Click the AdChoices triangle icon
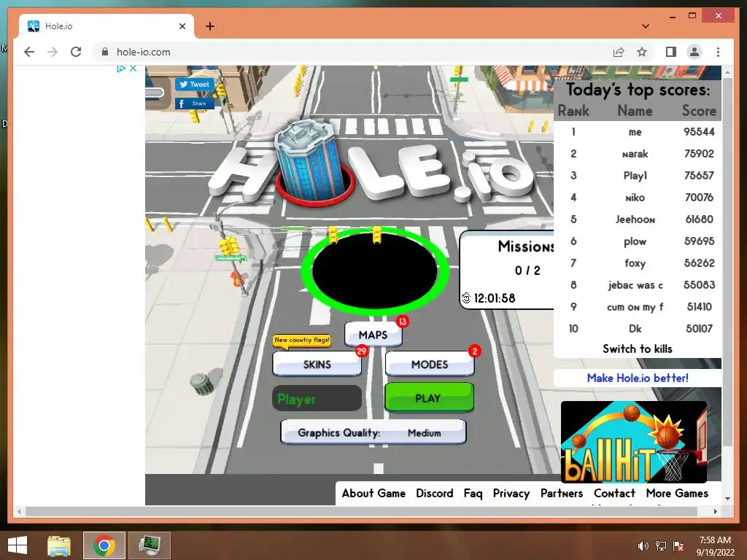 [121, 69]
